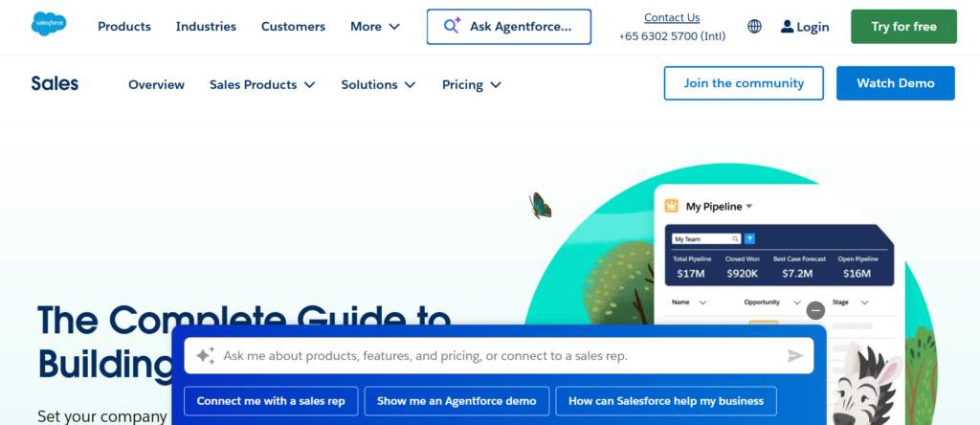The width and height of the screenshot is (980, 425).
Task: Minimize the chat panel with minus icon
Action: pos(815,310)
